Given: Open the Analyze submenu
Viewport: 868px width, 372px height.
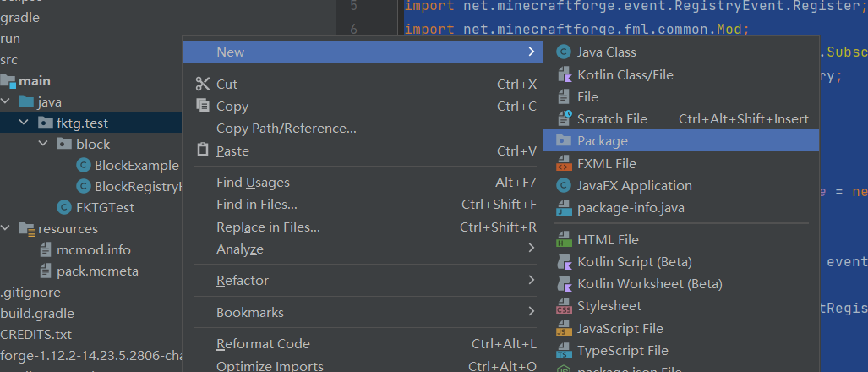Looking at the screenshot, I should [239, 249].
